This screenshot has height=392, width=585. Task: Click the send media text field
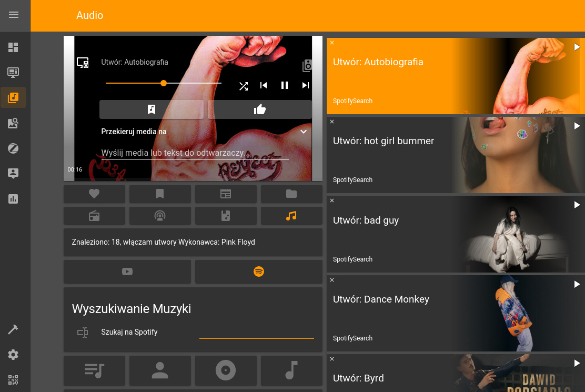tap(195, 153)
